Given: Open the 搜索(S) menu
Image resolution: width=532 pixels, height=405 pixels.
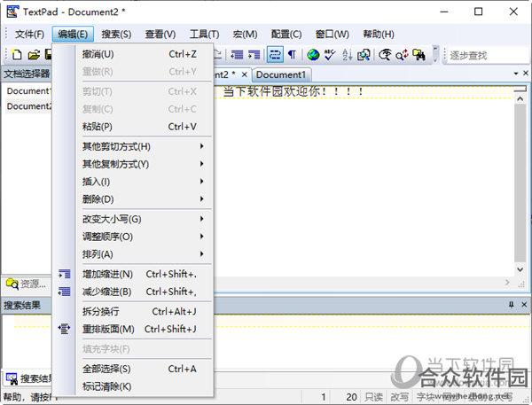Looking at the screenshot, I should click(x=116, y=35).
